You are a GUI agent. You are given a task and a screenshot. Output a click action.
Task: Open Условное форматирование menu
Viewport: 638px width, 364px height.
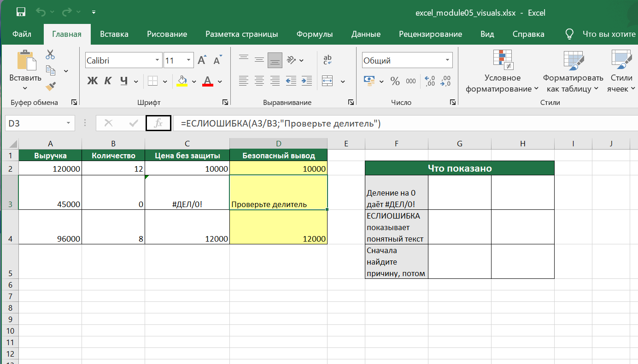tap(502, 71)
